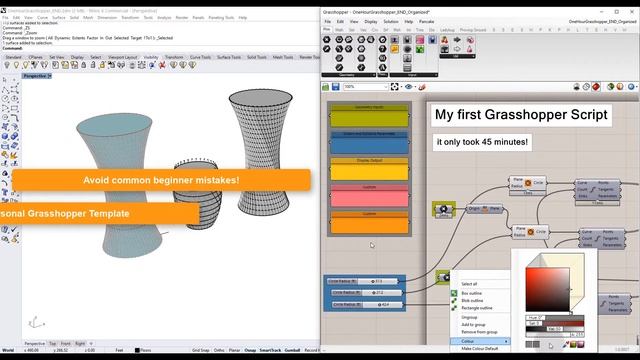
Task: Click the sketch marker icon in canvas toolbar
Action: click(x=422, y=87)
